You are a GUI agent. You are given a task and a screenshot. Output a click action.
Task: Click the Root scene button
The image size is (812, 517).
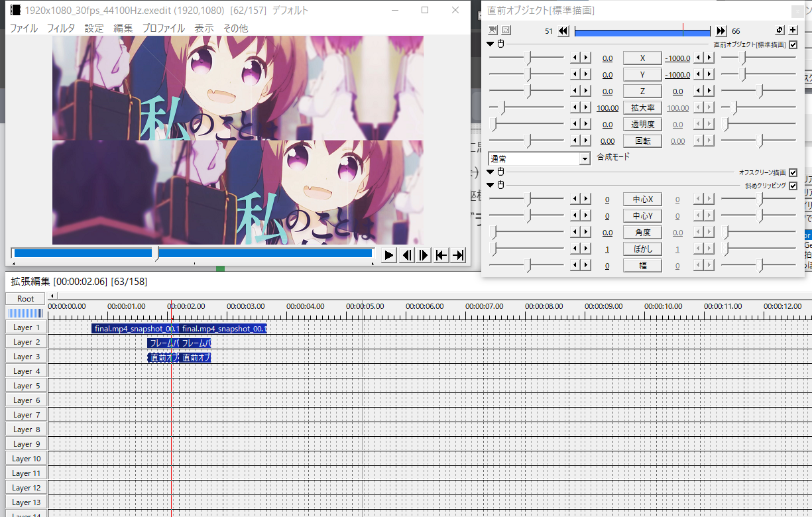point(26,299)
